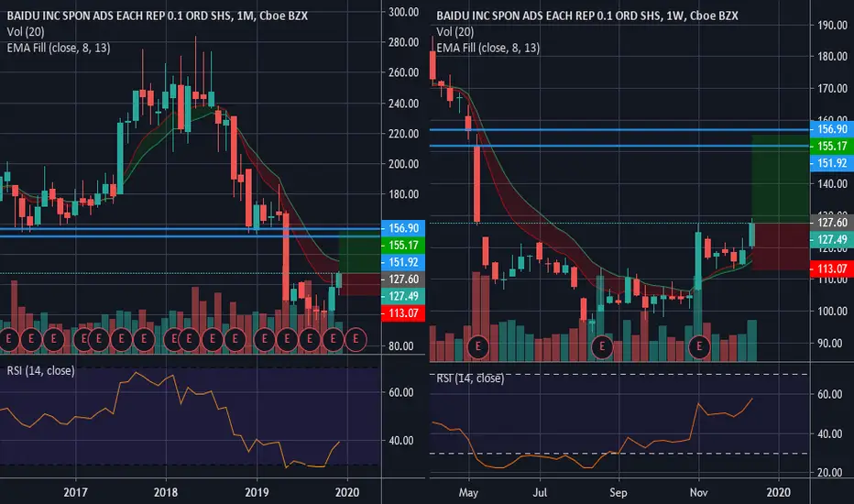The height and width of the screenshot is (504, 854).
Task: Select the lower blue horizontal line on the weekly chart
Action: [x=619, y=146]
